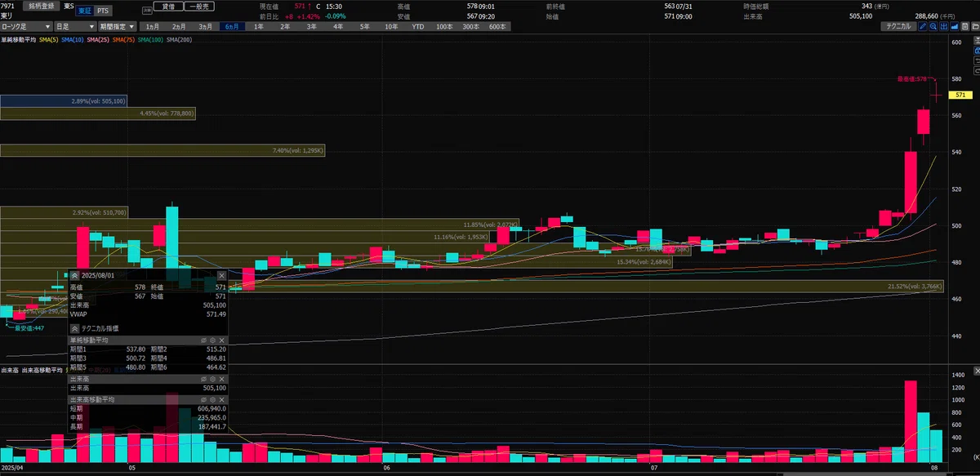Collapse the テクニカル指標 section chevron
This screenshot has width=980, height=476.
75,328
